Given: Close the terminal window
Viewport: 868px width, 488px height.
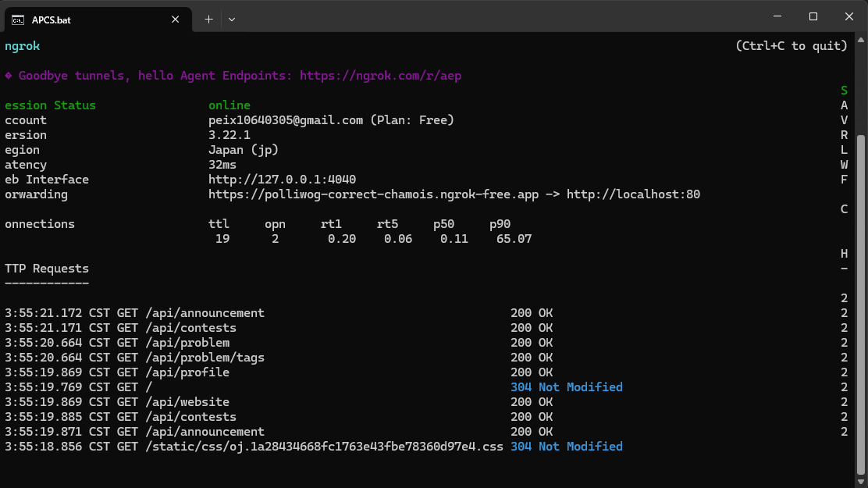Looking at the screenshot, I should (x=849, y=16).
